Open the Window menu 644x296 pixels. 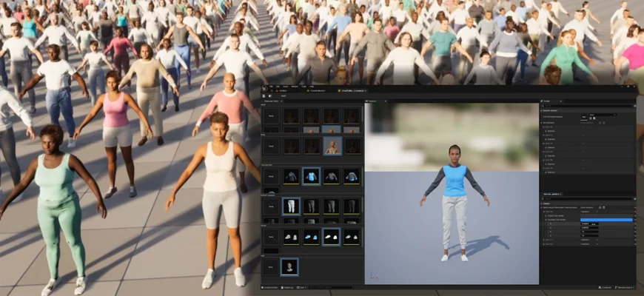point(295,87)
